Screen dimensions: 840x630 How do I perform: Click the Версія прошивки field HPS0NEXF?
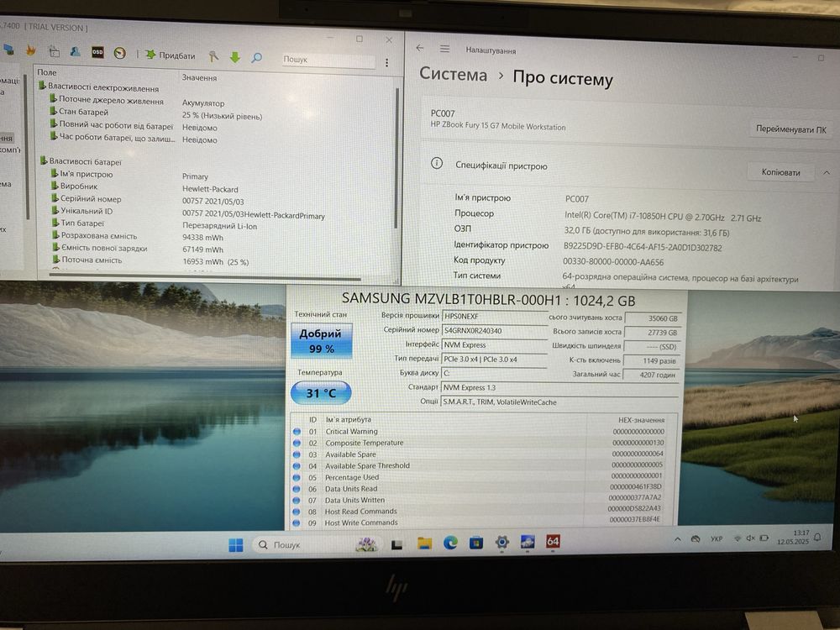[x=495, y=316]
